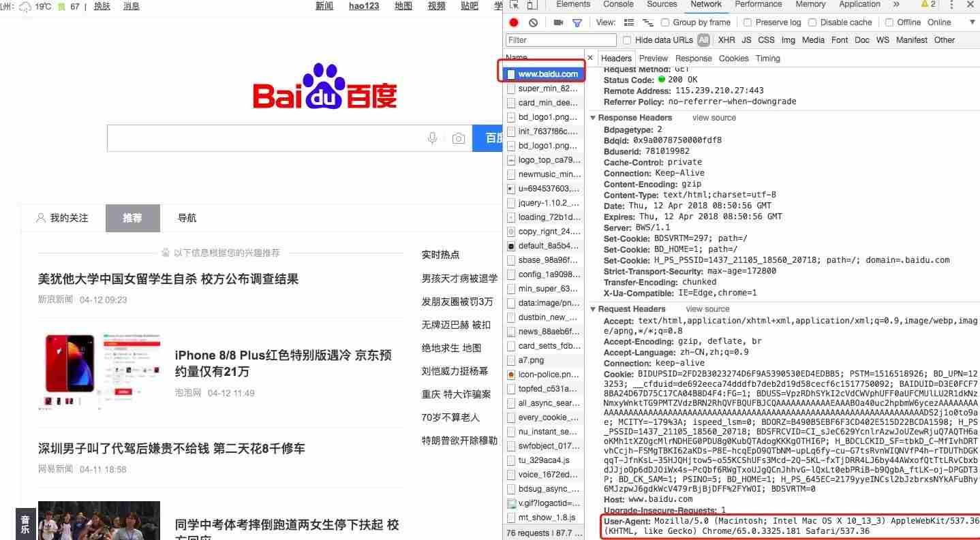Collapse the Request Headers section
980x540 pixels.
click(x=593, y=308)
